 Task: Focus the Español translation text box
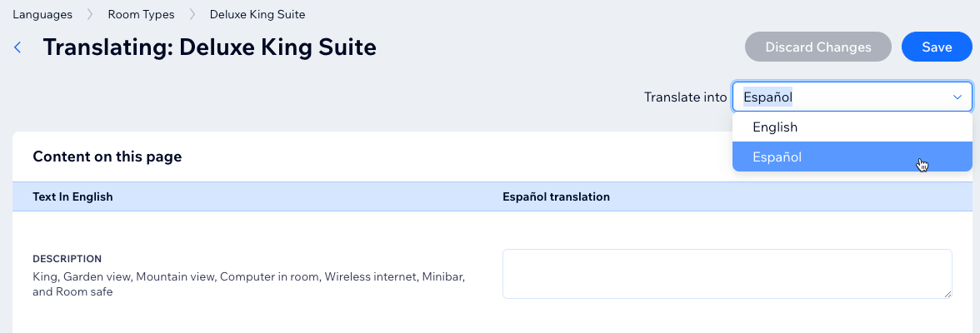[727, 273]
